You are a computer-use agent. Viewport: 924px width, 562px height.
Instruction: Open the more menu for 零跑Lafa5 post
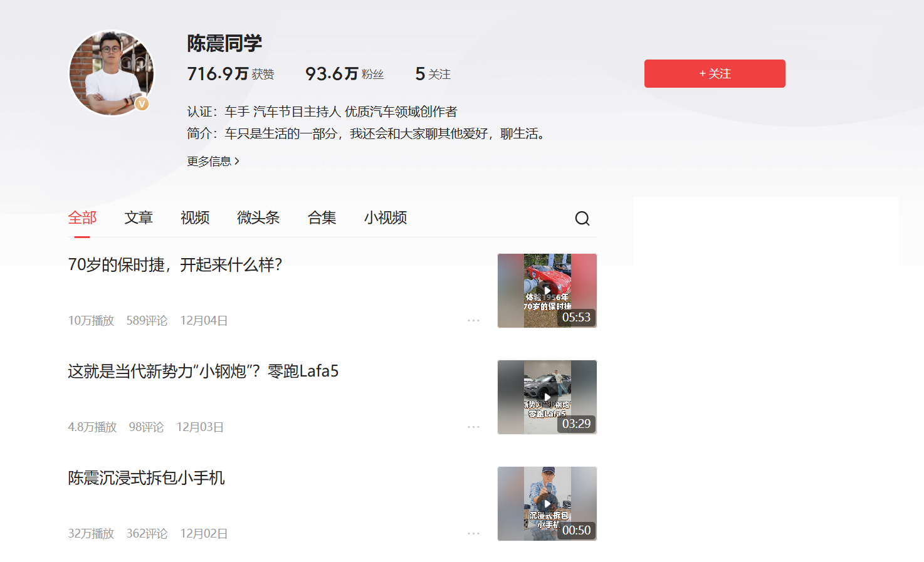click(473, 427)
